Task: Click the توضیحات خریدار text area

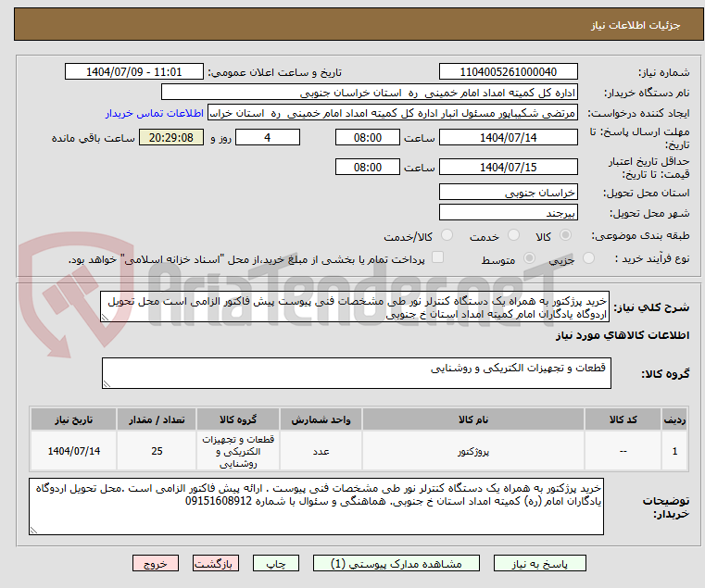Action: [x=316, y=507]
